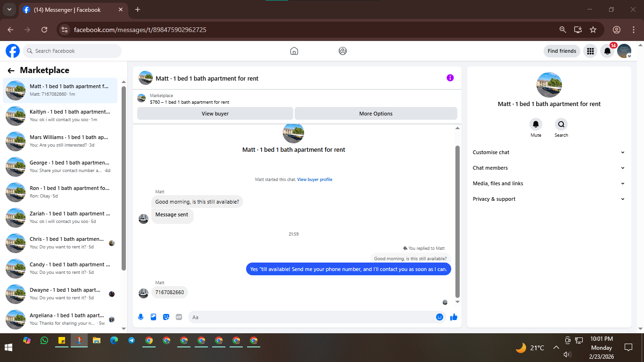This screenshot has height=362, width=644.
Task: Open the Chrome tab search dropdown arrow
Action: pyautogui.click(x=9, y=9)
